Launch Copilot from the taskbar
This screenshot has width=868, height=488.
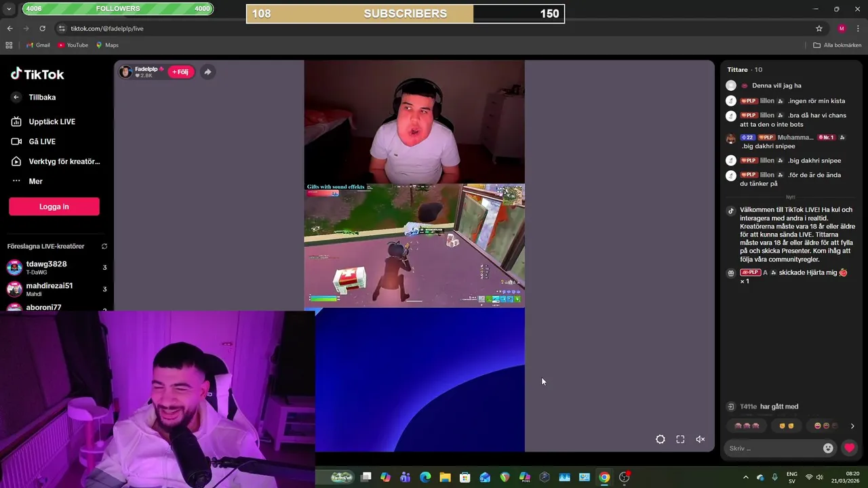click(x=385, y=477)
